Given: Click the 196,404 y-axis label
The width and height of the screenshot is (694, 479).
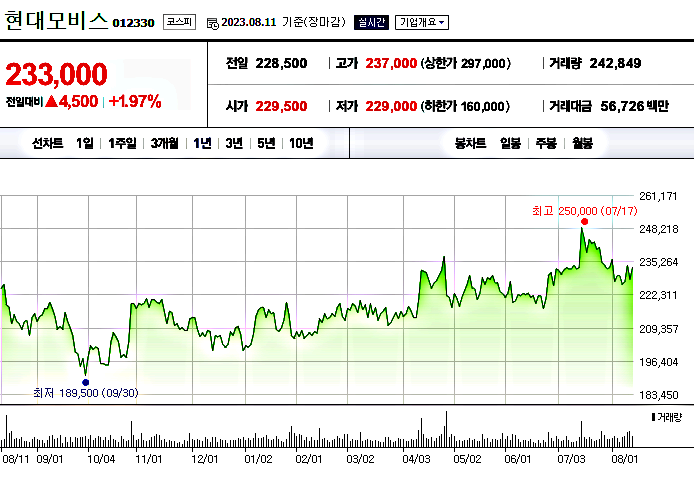Looking at the screenshot, I should click(x=659, y=362).
